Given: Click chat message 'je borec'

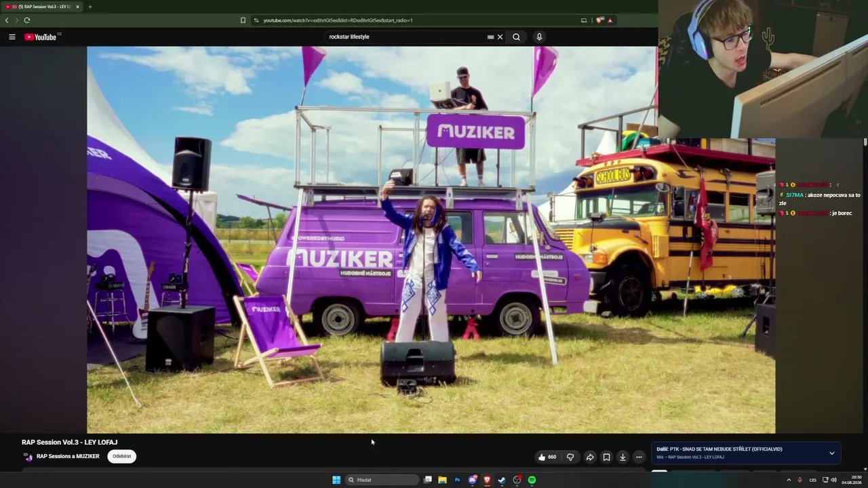Looking at the screenshot, I should pyautogui.click(x=842, y=213).
